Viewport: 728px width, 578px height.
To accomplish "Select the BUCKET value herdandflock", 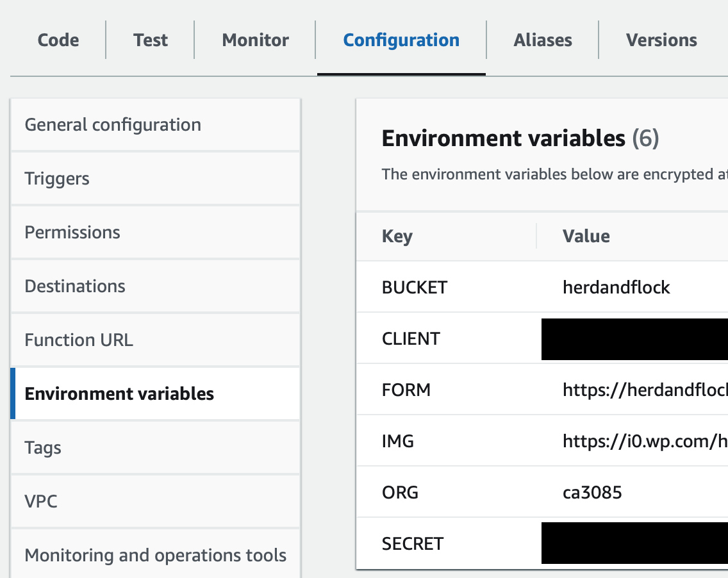I will (x=616, y=287).
